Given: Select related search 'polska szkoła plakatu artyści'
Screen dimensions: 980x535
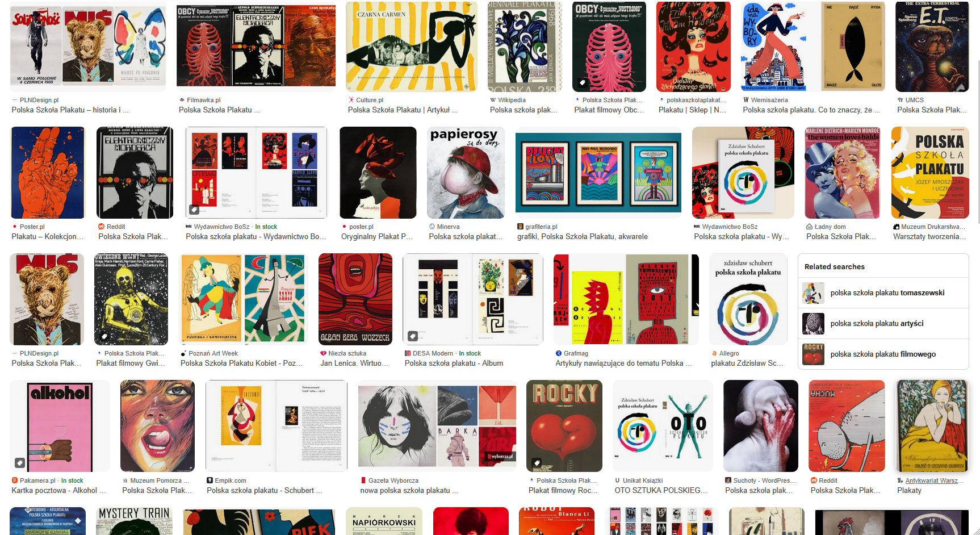Looking at the screenshot, I should tap(883, 324).
